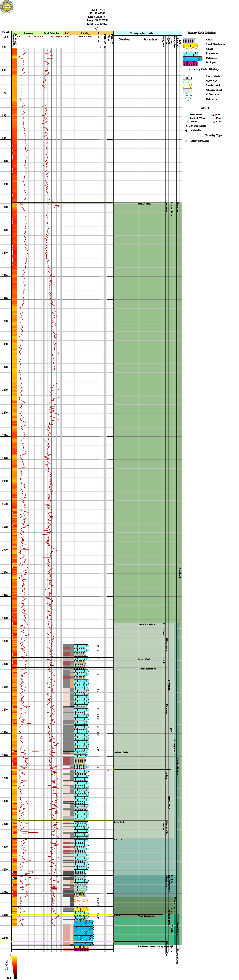The image size is (239, 980).
Task: Click the Formations column header
Action: [150, 40]
